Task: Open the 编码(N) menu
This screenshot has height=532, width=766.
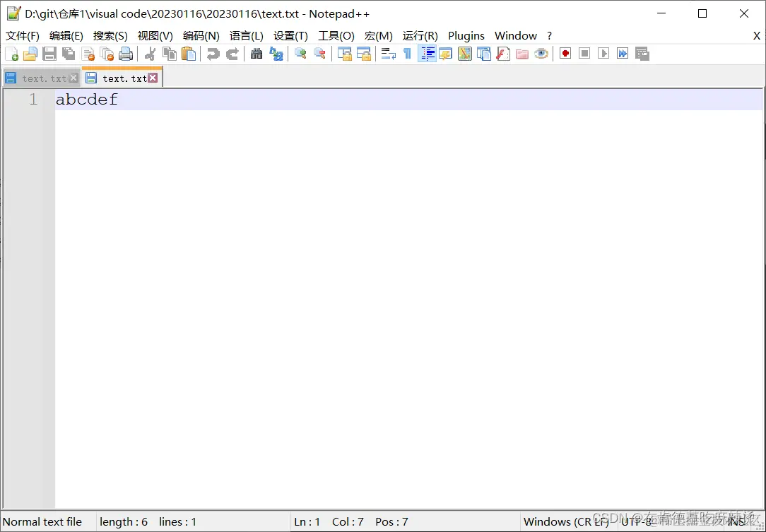Action: pyautogui.click(x=201, y=35)
